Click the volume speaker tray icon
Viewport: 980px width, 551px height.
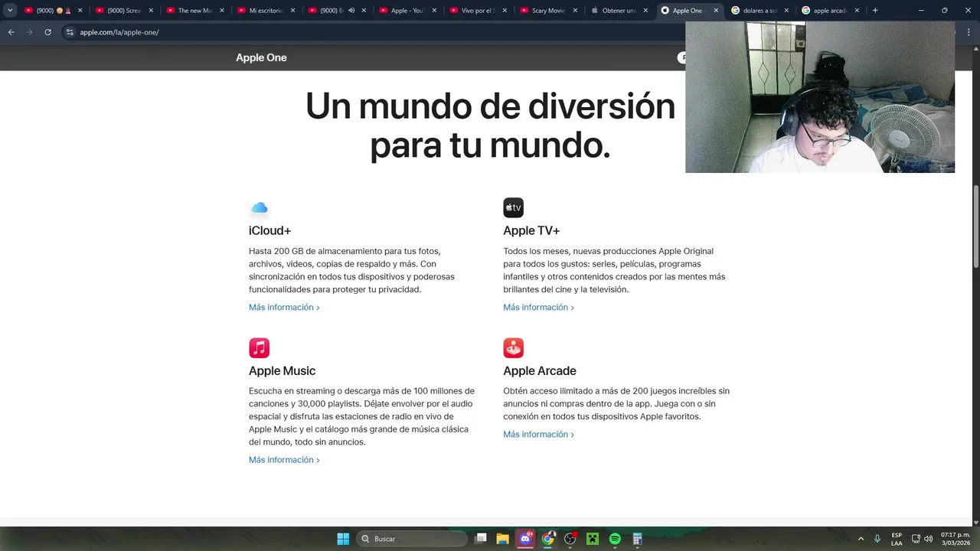point(929,539)
